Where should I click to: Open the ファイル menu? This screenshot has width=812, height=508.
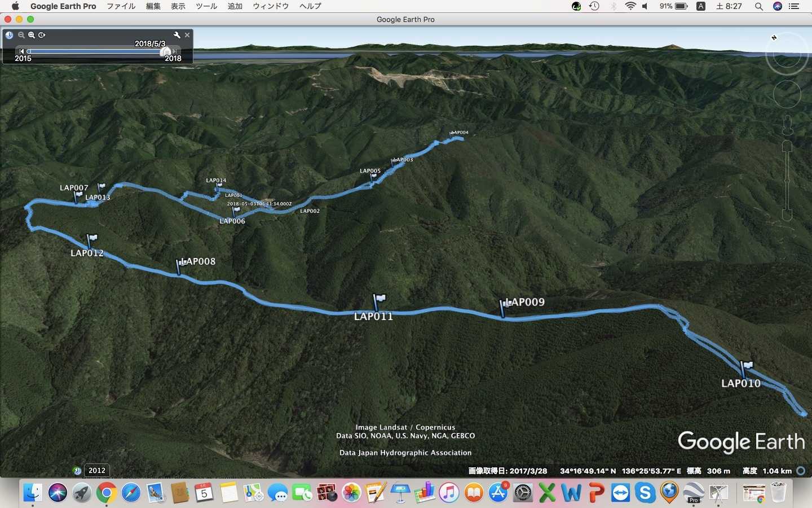point(121,6)
